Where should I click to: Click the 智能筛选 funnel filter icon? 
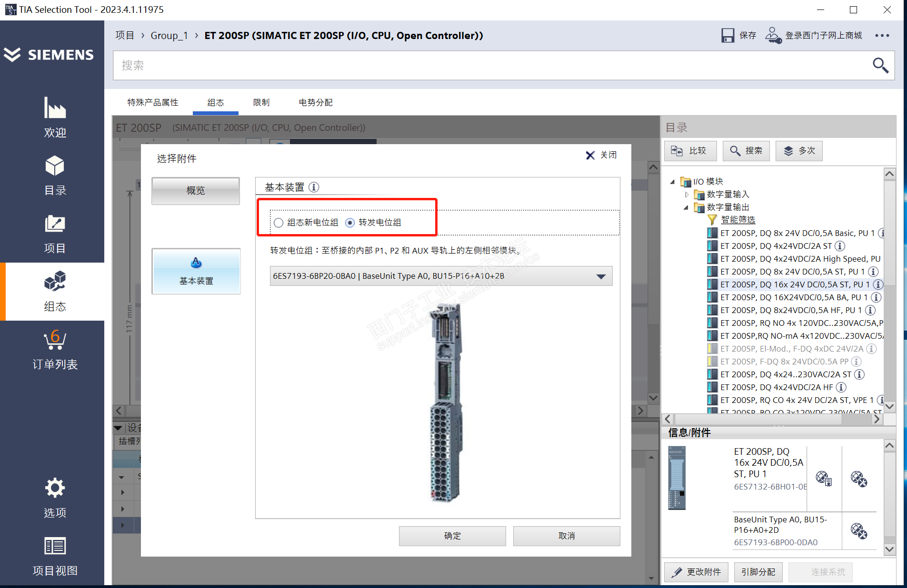tap(712, 220)
